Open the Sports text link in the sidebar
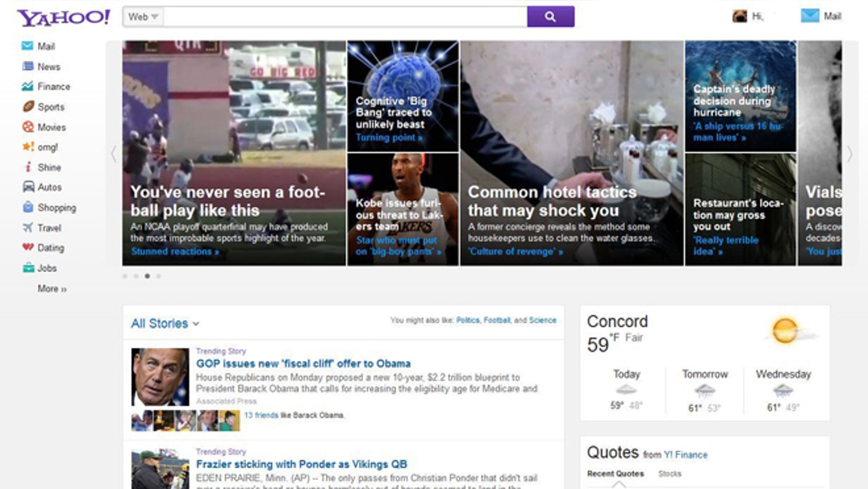The width and height of the screenshot is (868, 489). (x=51, y=107)
